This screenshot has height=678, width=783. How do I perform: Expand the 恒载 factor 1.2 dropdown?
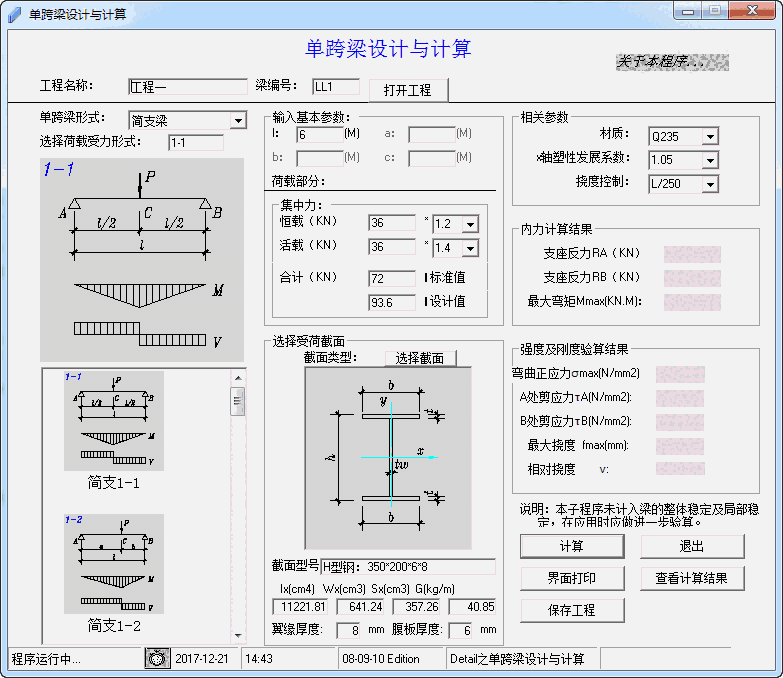pyautogui.click(x=470, y=224)
